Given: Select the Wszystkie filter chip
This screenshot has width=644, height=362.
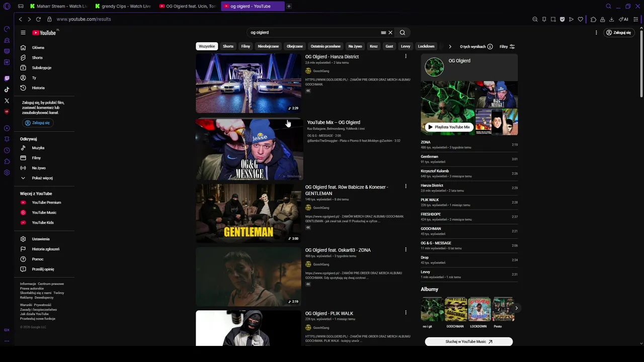Looking at the screenshot, I should click(x=207, y=46).
